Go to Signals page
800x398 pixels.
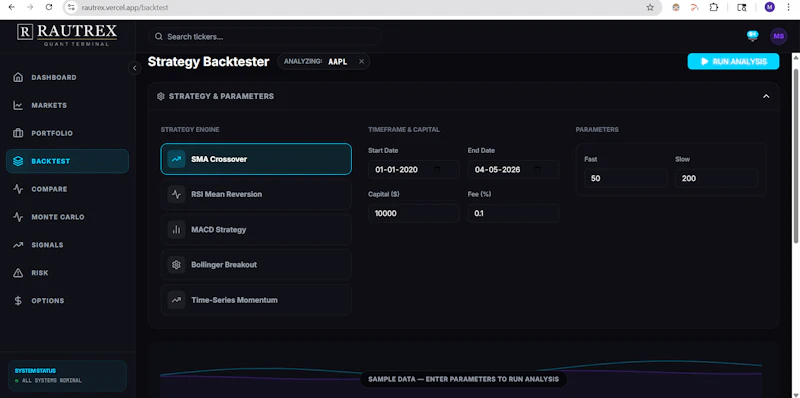point(67,245)
